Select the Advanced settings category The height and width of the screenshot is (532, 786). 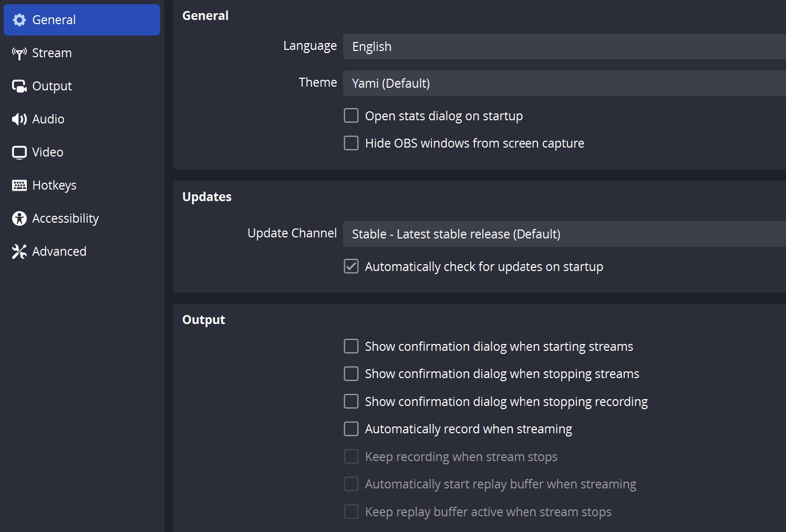[x=59, y=251]
